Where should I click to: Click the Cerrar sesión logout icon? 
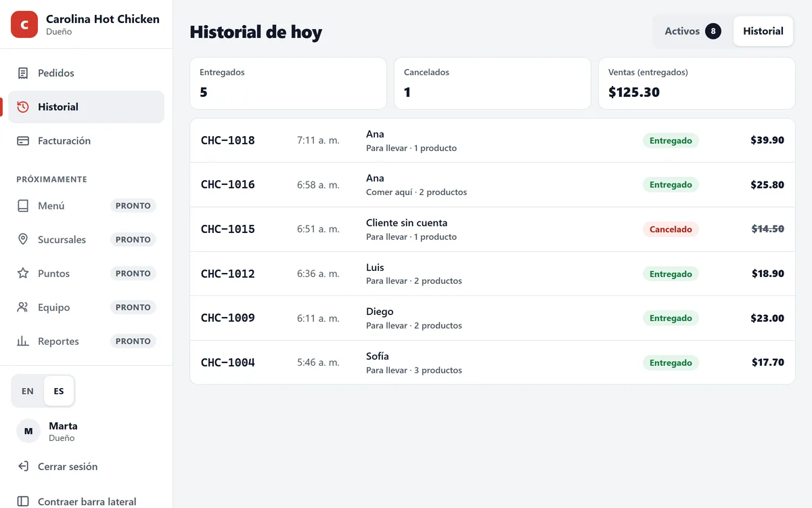[23, 467]
